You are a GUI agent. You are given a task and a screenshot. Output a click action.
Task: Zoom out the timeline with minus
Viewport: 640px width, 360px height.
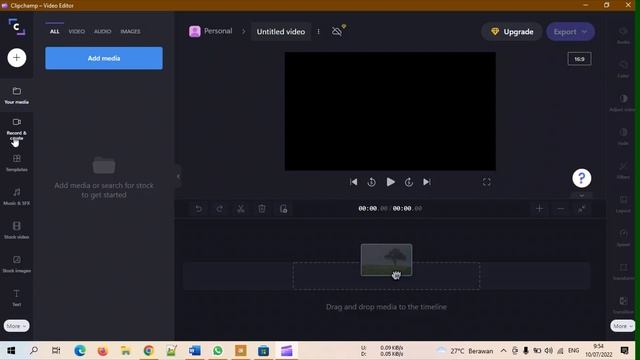[560, 209]
